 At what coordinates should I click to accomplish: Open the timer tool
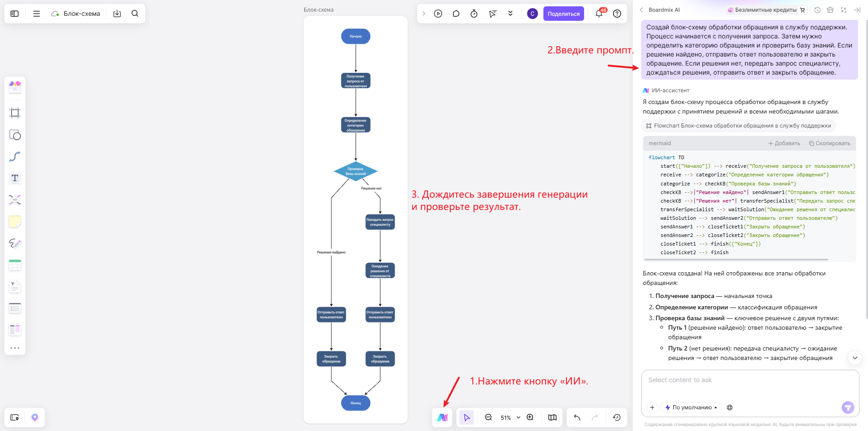474,14
